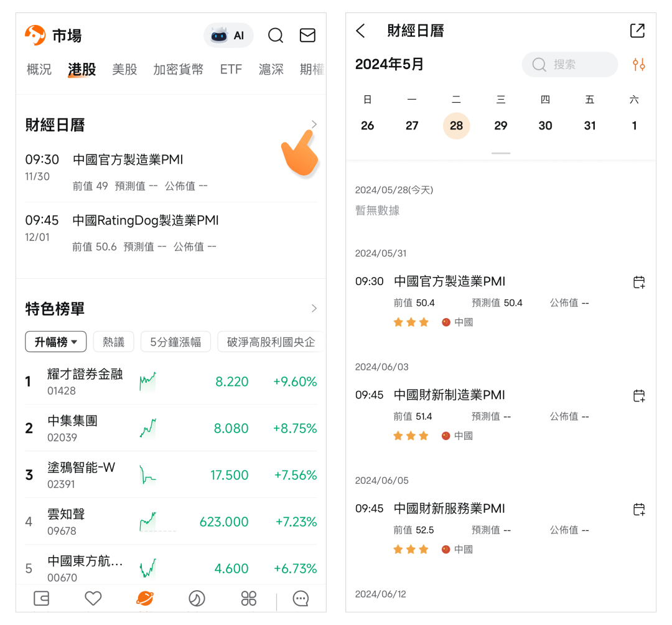Add 中國財新服務業PMI event to calendar
Viewport: 672px width, 625px height.
point(638,509)
